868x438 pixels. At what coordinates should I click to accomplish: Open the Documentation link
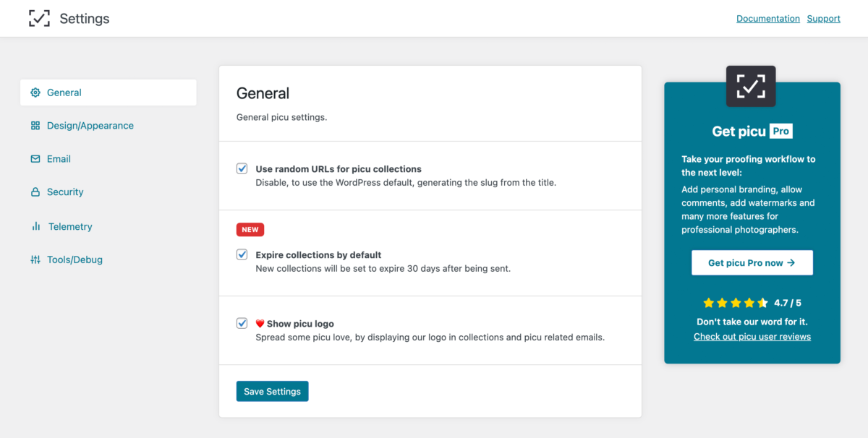click(768, 19)
